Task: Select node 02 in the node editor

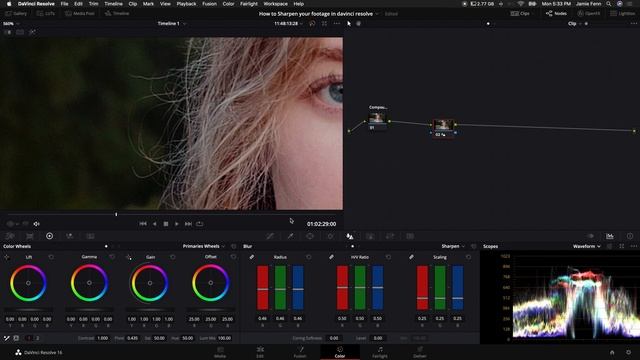Action: (x=443, y=128)
